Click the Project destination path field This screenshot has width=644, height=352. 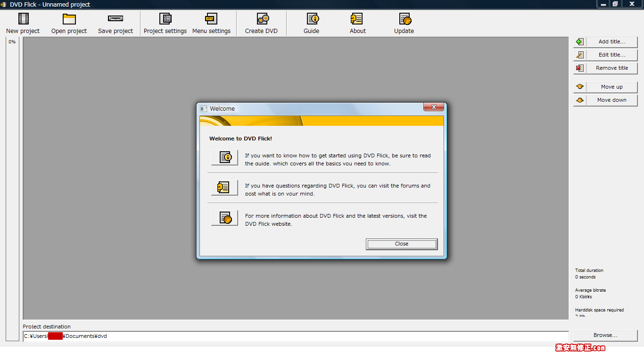[296, 336]
